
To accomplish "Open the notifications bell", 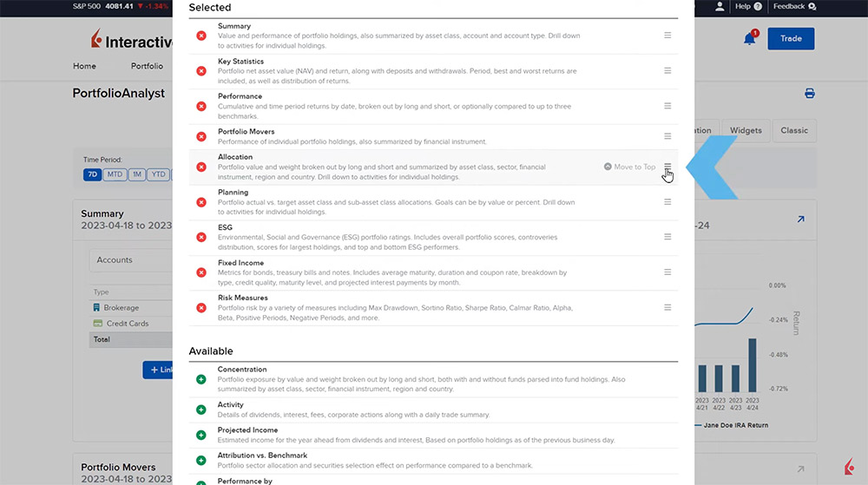I will coord(749,39).
